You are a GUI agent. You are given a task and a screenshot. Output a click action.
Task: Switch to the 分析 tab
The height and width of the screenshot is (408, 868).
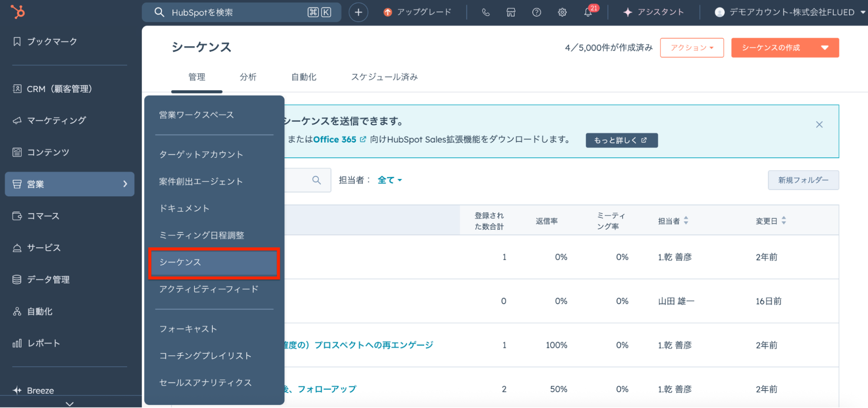248,77
